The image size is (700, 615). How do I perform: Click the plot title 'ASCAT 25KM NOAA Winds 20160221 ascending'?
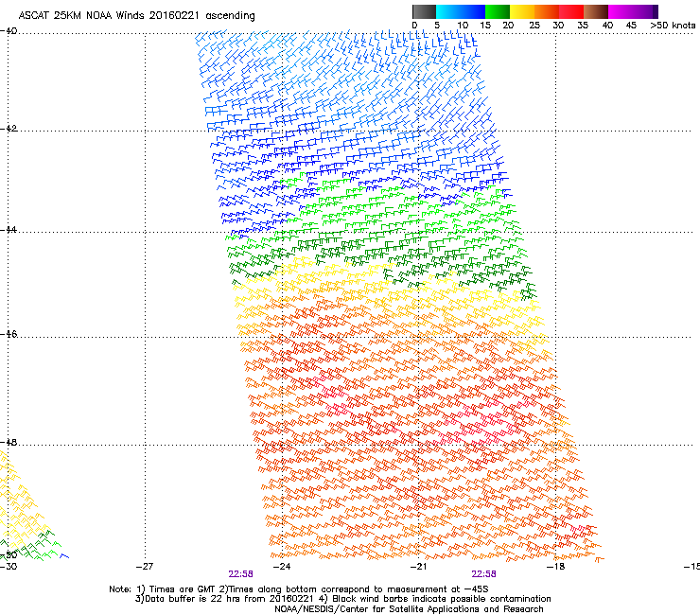(x=136, y=16)
